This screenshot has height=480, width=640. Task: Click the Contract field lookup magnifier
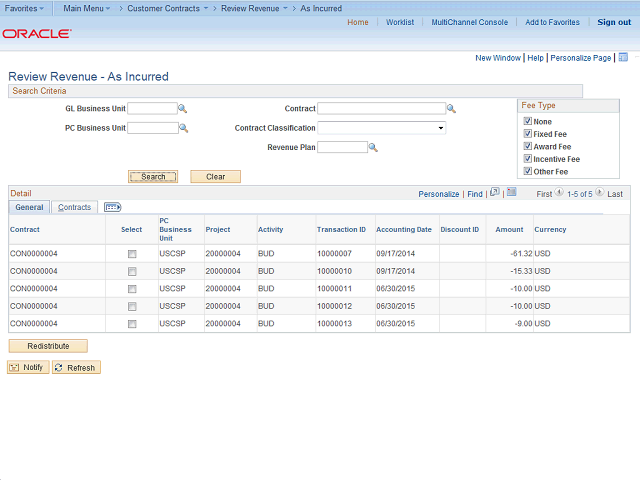pyautogui.click(x=451, y=109)
